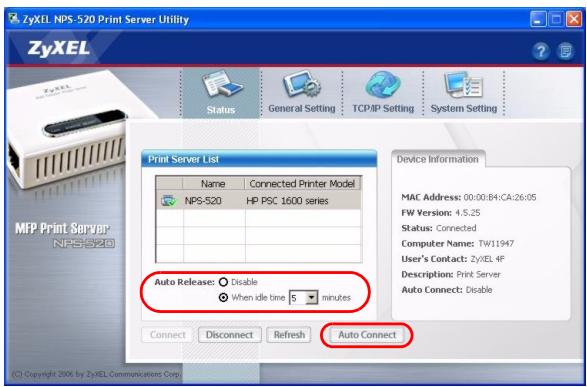The image size is (587, 387).
Task: Click the Auto Connect button
Action: 367,335
